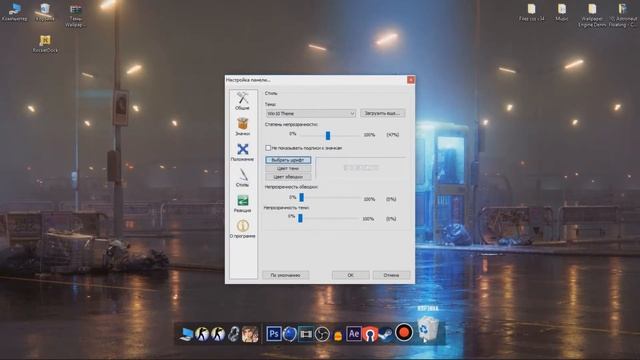Click the Цвет тени shadow color button

[x=288, y=168]
